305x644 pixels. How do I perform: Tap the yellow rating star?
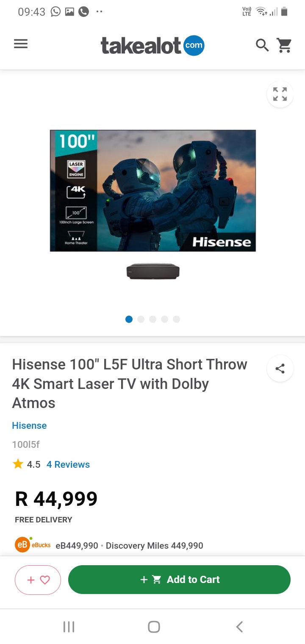(18, 464)
